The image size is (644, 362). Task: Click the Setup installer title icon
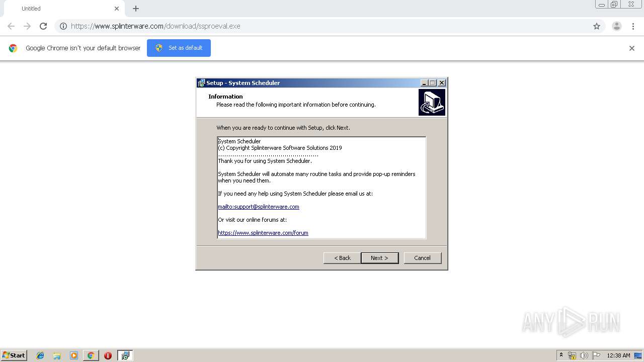click(201, 83)
